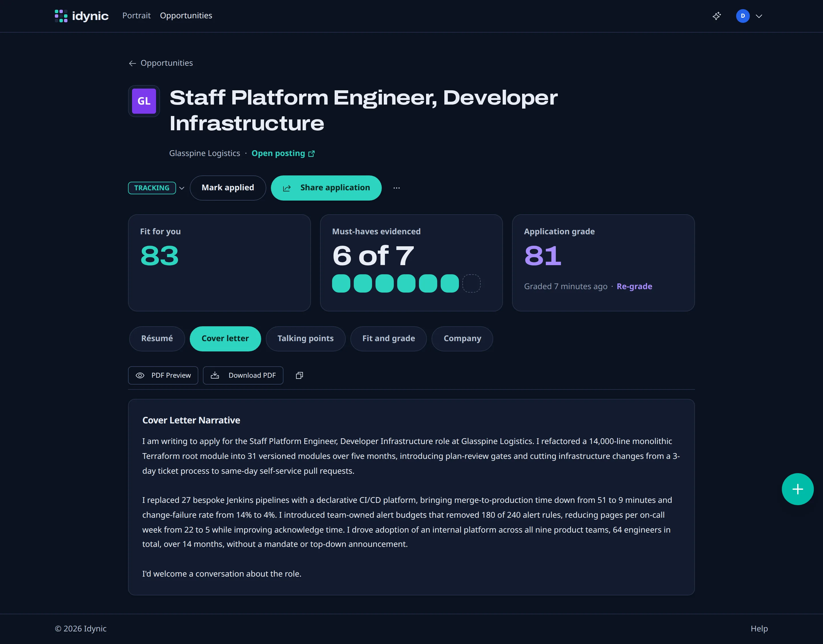Click the idynic logo in the header
Image resolution: width=823 pixels, height=644 pixels.
pos(81,16)
